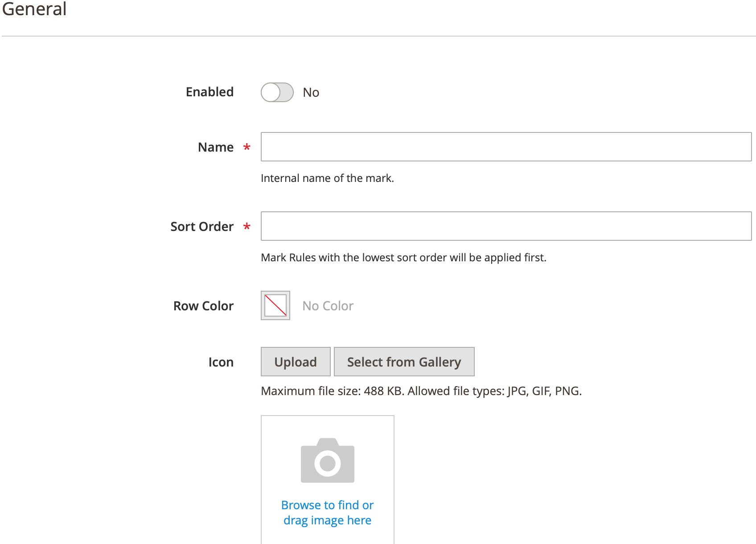Click the Name input field

coord(506,147)
